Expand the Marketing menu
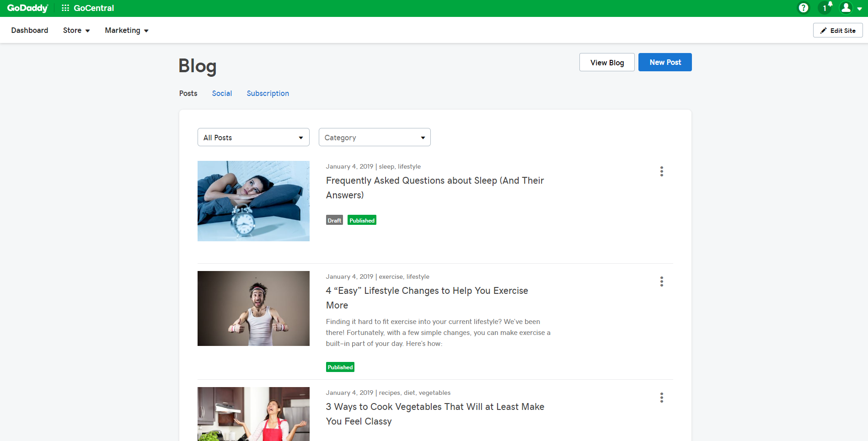868x441 pixels. (127, 30)
